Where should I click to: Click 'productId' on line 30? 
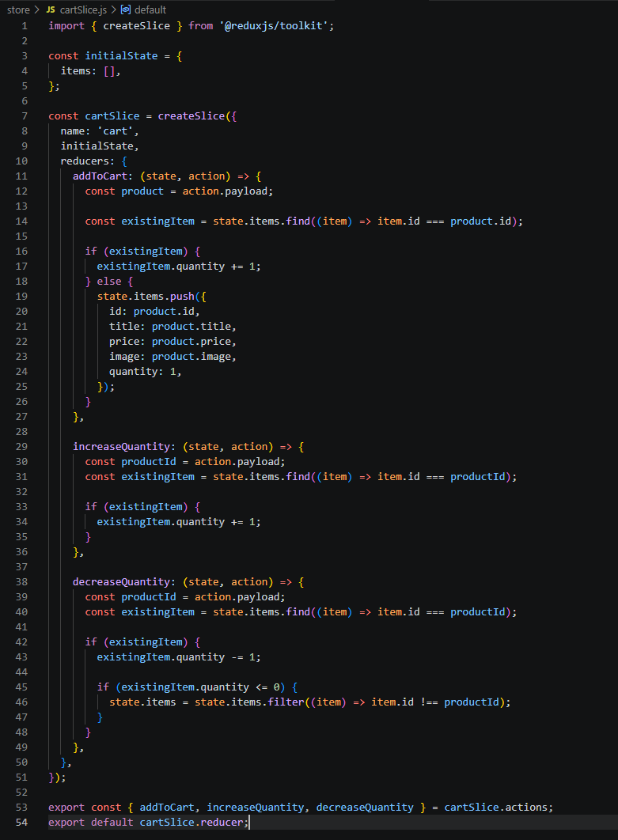click(x=149, y=461)
